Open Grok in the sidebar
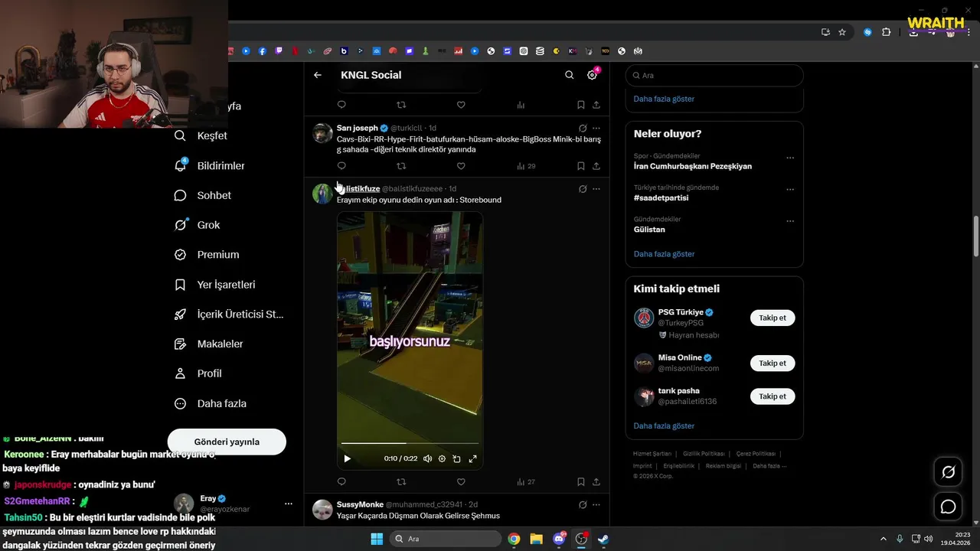This screenshot has width=980, height=551. [x=198, y=225]
